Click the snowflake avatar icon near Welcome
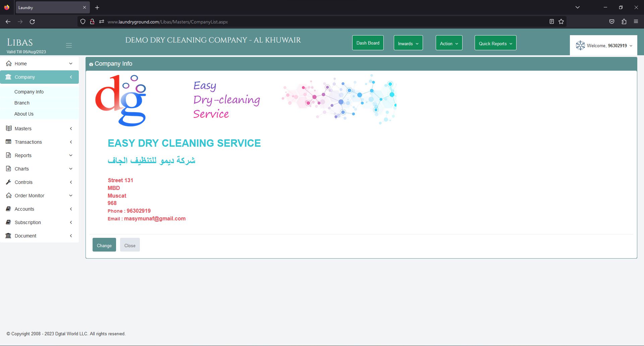The image size is (644, 346). (580, 45)
